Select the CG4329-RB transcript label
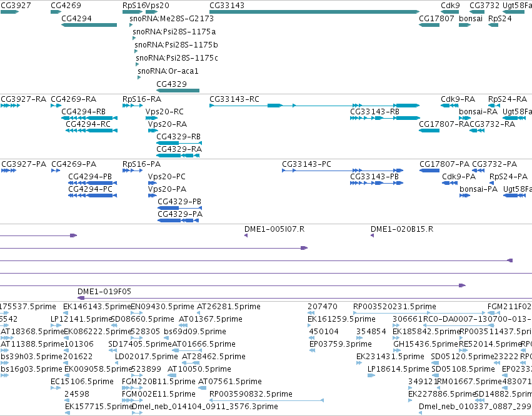The image size is (532, 416). tap(178, 137)
